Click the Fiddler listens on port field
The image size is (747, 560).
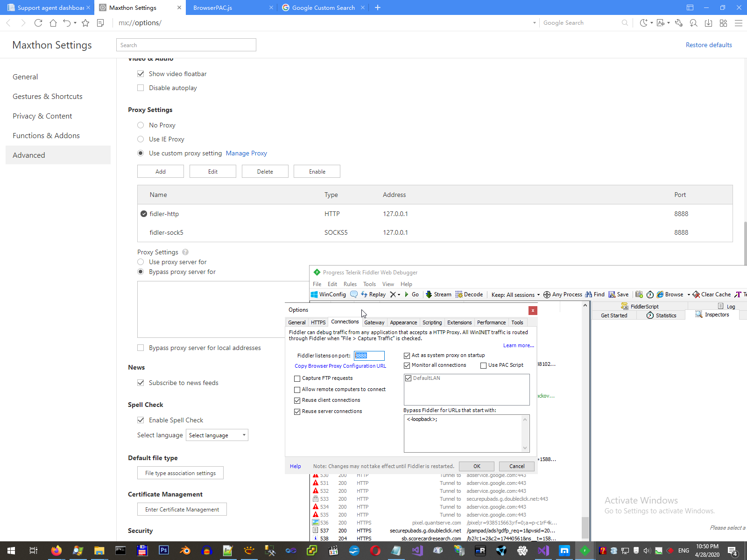point(369,356)
